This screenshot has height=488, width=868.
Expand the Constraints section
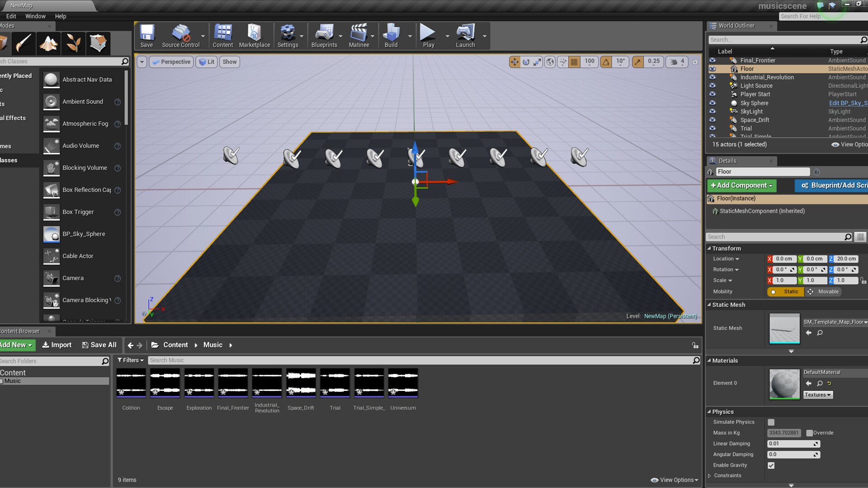pyautogui.click(x=710, y=476)
